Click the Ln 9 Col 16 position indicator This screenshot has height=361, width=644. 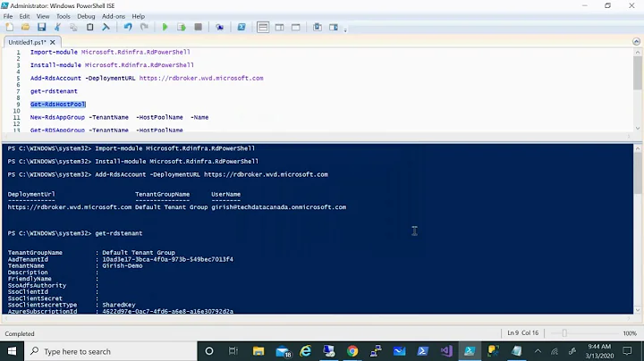pos(522,332)
